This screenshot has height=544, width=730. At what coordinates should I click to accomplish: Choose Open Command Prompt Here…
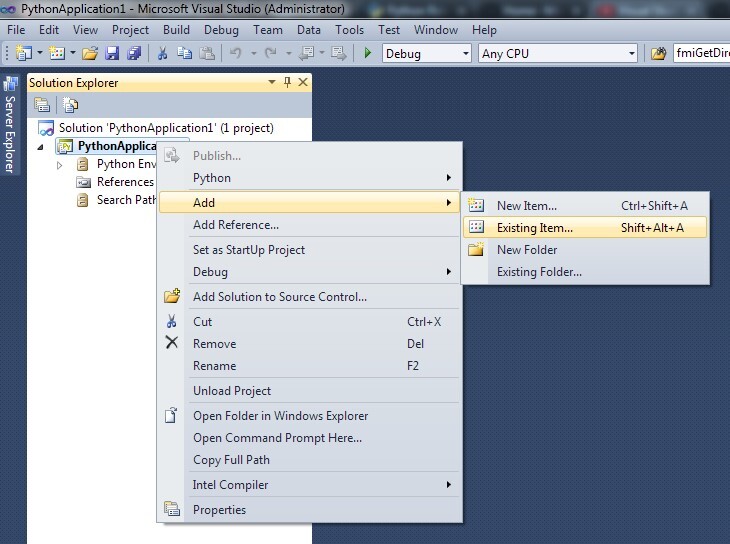pyautogui.click(x=310, y=438)
